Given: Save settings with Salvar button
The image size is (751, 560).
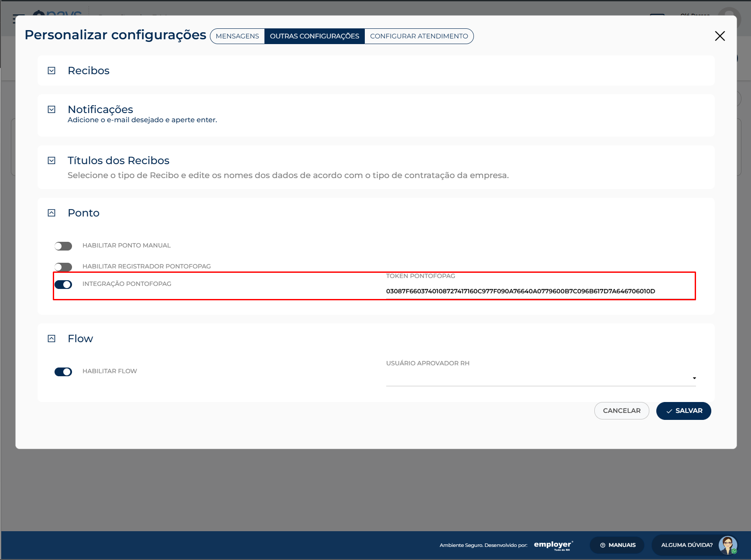Looking at the screenshot, I should 684,411.
